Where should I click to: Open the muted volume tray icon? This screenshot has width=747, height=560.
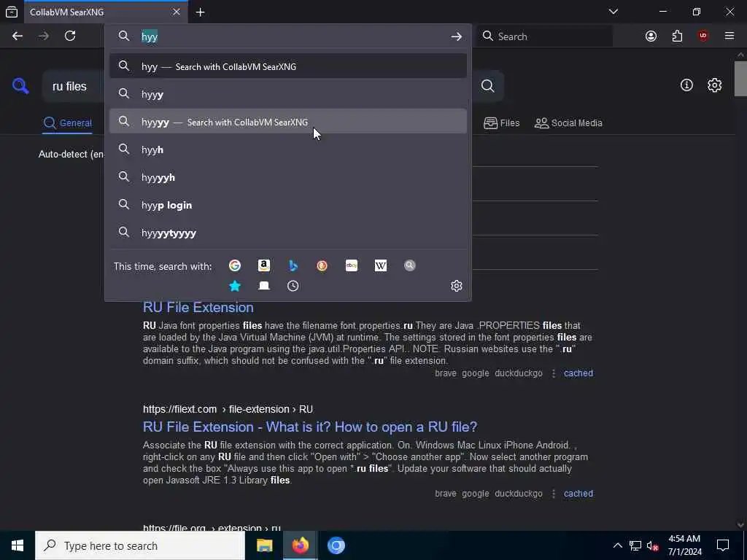point(653,545)
